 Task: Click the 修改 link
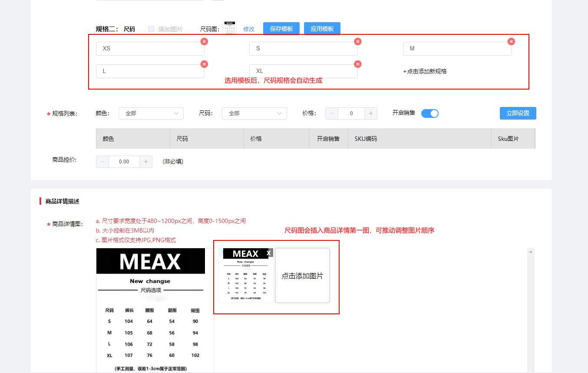249,29
